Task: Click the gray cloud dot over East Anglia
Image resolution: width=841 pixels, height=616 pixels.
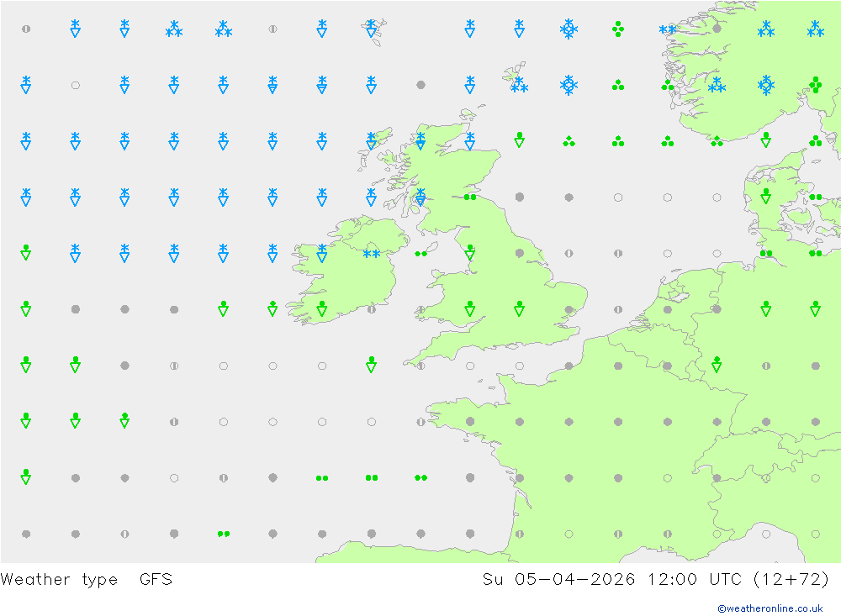Action: pos(569,309)
